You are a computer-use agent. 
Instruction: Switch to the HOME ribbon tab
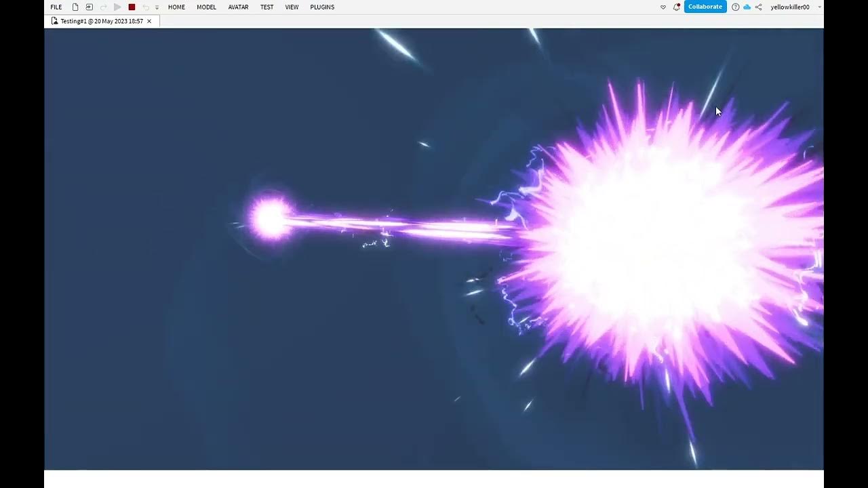coord(176,7)
